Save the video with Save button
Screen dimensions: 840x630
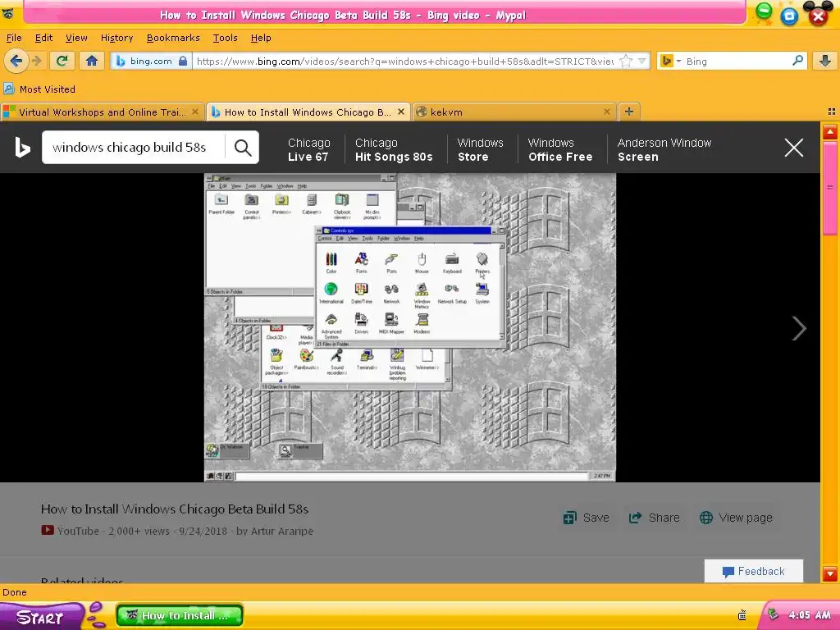[586, 518]
